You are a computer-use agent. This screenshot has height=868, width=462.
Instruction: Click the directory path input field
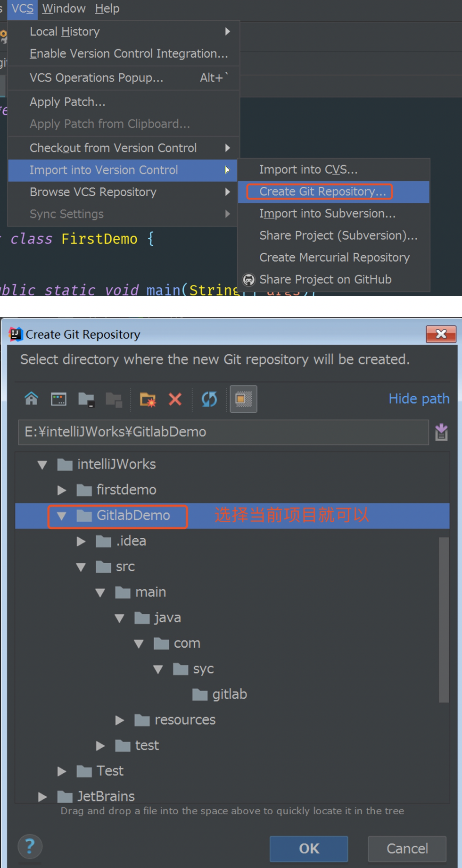click(223, 432)
